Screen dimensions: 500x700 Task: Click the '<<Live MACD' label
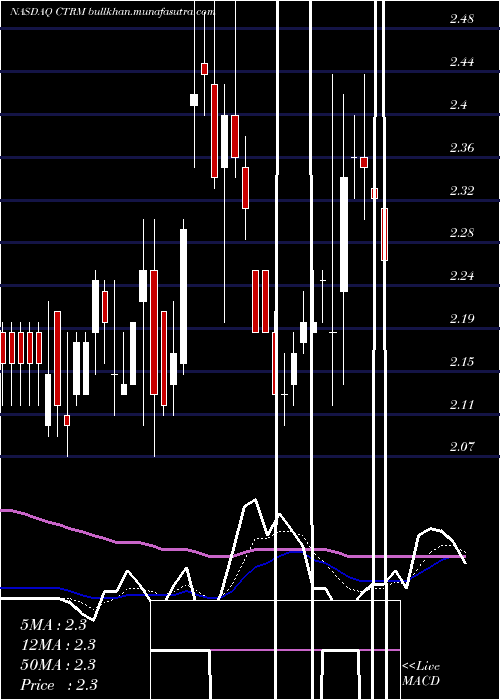click(421, 674)
